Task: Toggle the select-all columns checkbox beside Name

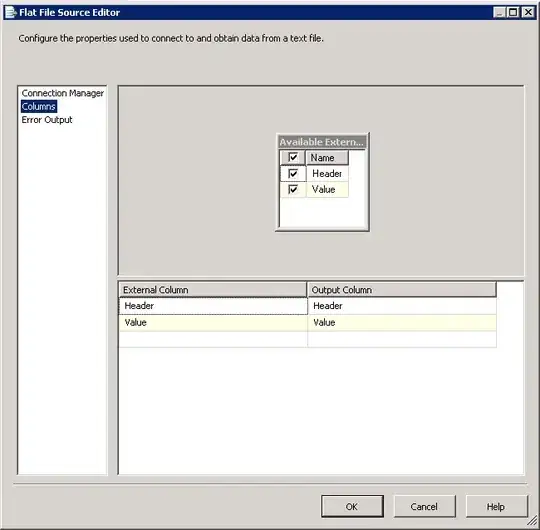Action: point(293,158)
